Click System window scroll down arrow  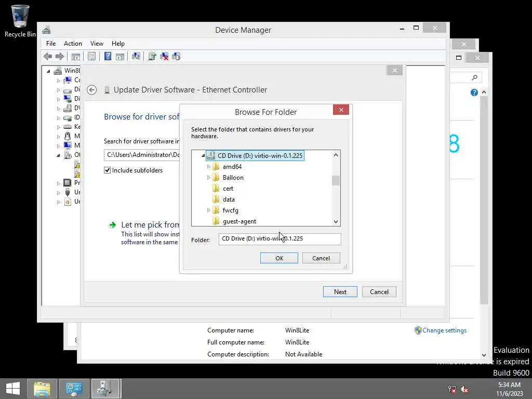[484, 355]
